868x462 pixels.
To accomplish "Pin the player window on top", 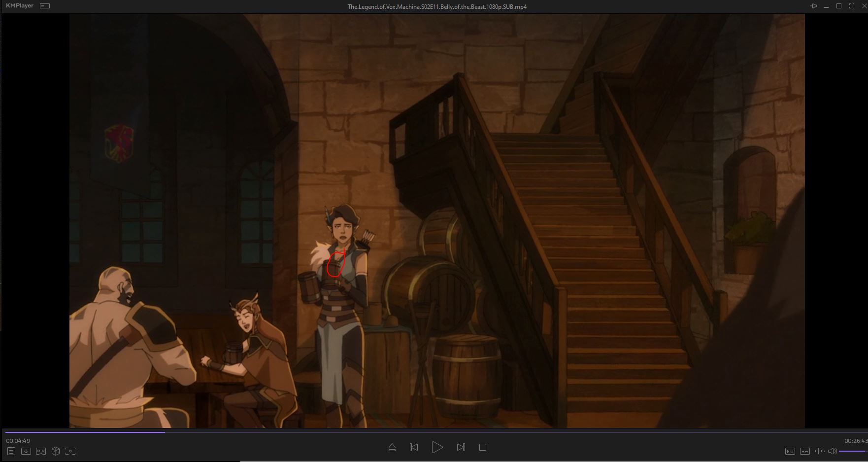I will pyautogui.click(x=813, y=6).
